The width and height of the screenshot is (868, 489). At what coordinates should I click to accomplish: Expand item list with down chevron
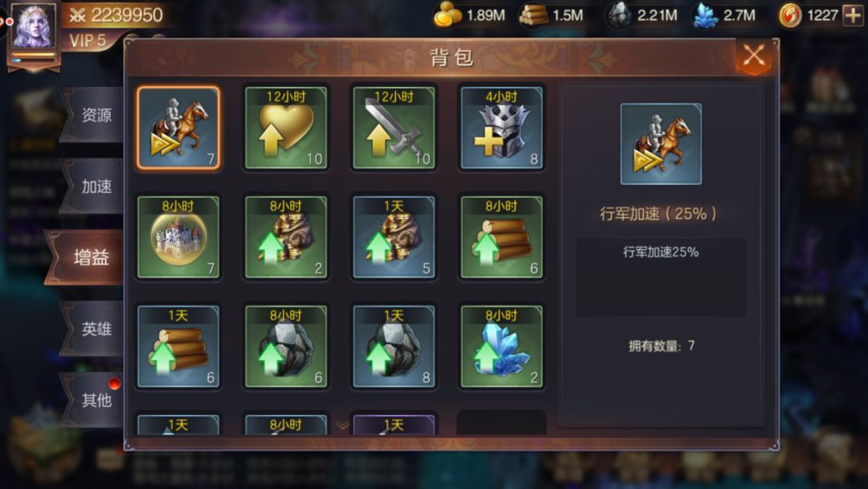click(x=342, y=425)
